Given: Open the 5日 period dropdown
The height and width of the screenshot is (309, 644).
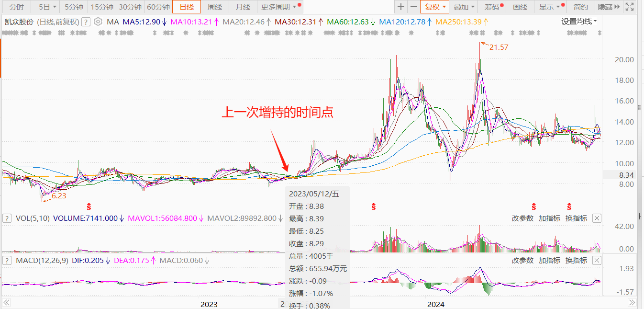Looking at the screenshot, I should point(47,7).
